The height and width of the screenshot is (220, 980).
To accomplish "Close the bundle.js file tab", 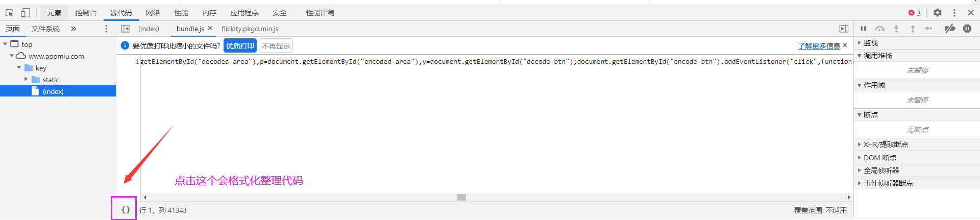I will pyautogui.click(x=210, y=29).
